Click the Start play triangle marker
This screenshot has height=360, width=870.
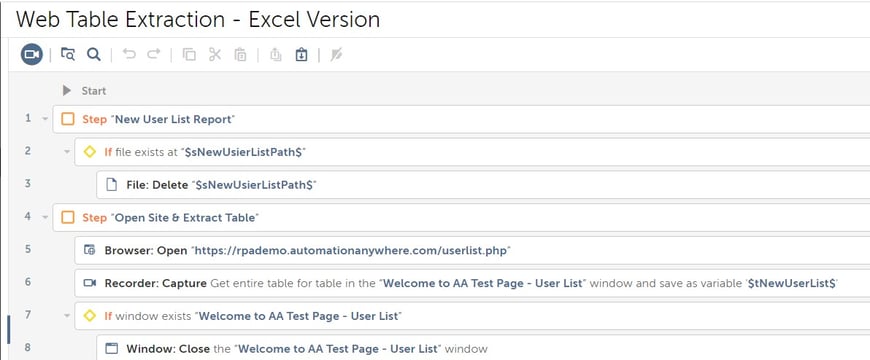coord(67,90)
